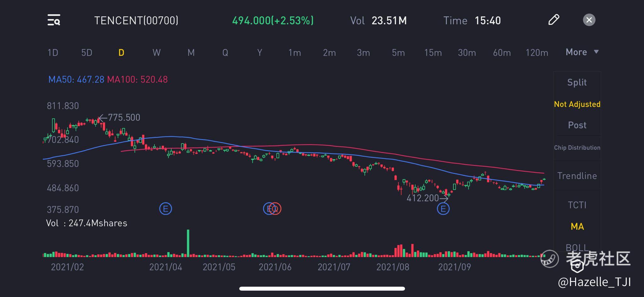The image size is (644, 297).
Task: Switch to the 120m interval
Action: coord(537,52)
